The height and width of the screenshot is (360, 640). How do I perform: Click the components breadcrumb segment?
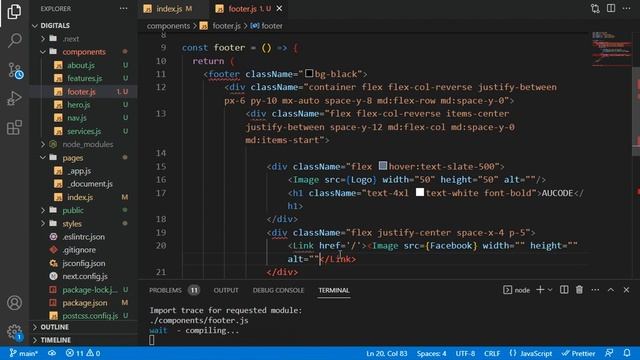coord(168,26)
